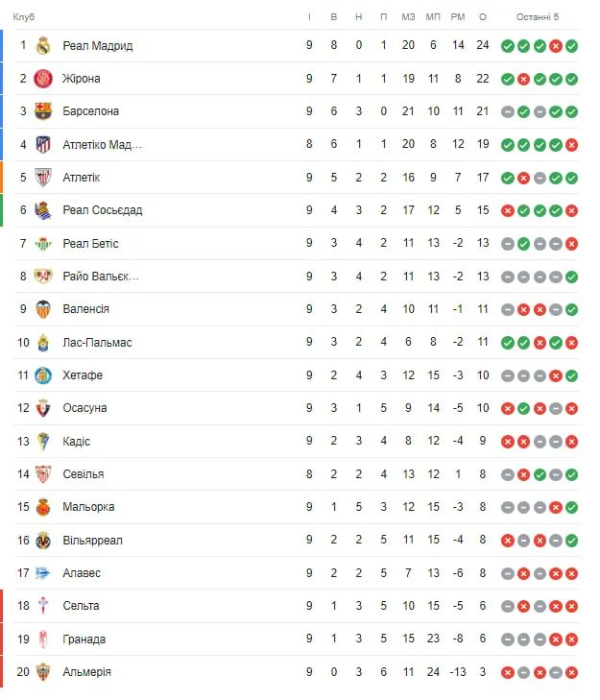Select the Гранада row name
The height and width of the screenshot is (700, 600).
(x=84, y=640)
